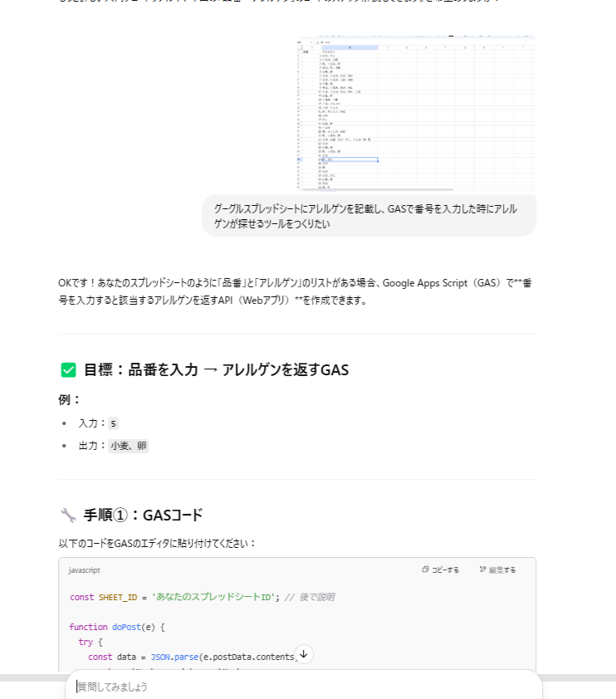The height and width of the screenshot is (699, 616).
Task: Click the user message about グーグルスプレッドシート
Action: tap(369, 216)
